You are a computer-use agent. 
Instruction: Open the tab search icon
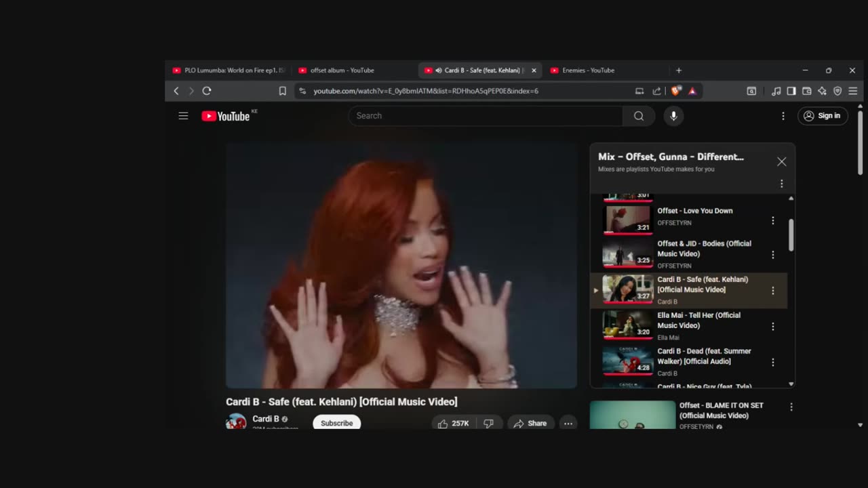point(751,91)
